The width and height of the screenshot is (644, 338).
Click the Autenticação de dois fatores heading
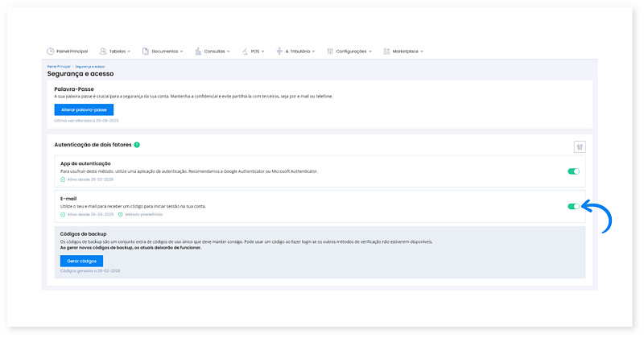tap(93, 145)
